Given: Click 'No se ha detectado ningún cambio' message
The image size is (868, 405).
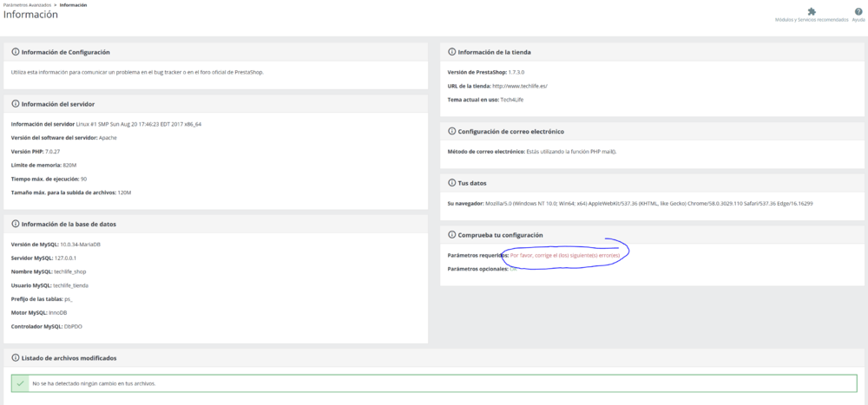Looking at the screenshot, I should (94, 383).
